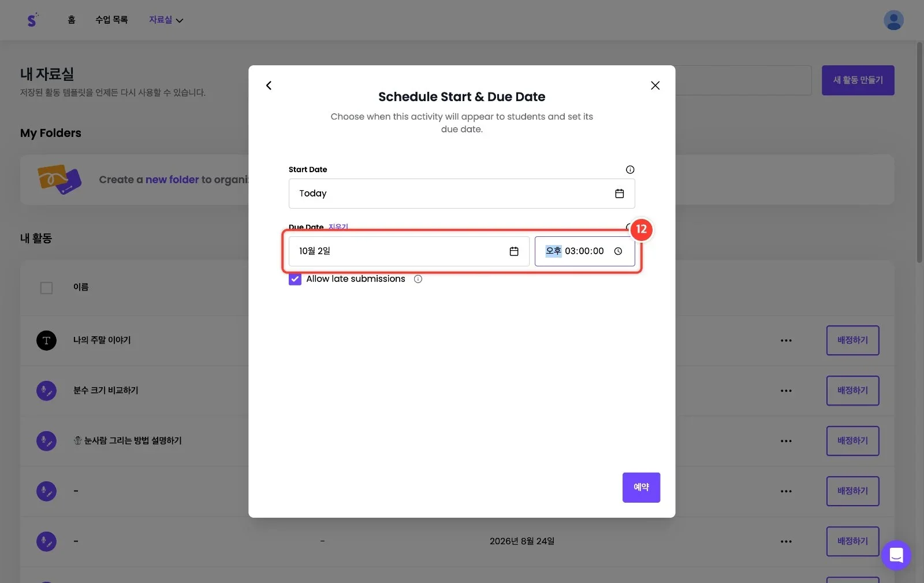Open activity 분수 크기 비교하기
This screenshot has height=583, width=924.
click(x=106, y=391)
